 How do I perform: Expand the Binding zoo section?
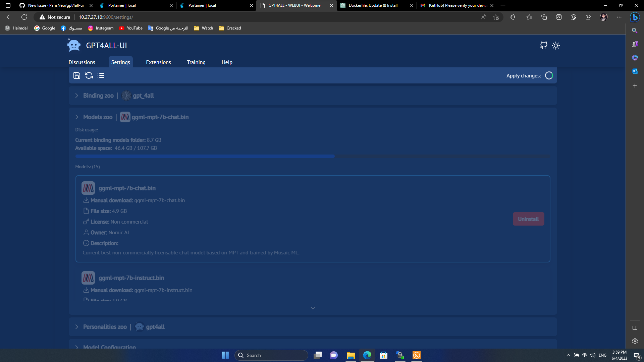pyautogui.click(x=76, y=96)
